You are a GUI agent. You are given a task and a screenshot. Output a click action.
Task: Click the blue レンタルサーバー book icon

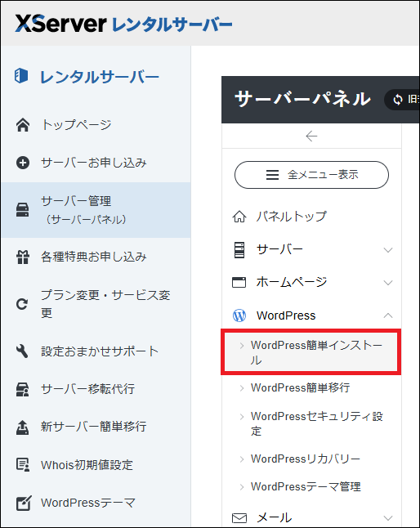point(21,75)
